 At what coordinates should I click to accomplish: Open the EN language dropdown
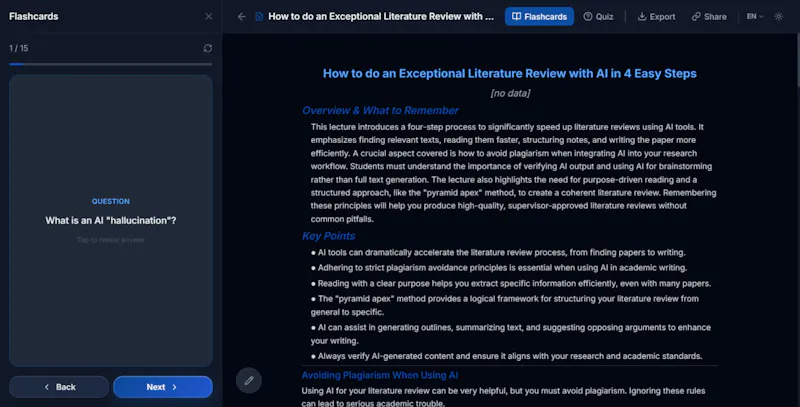755,16
